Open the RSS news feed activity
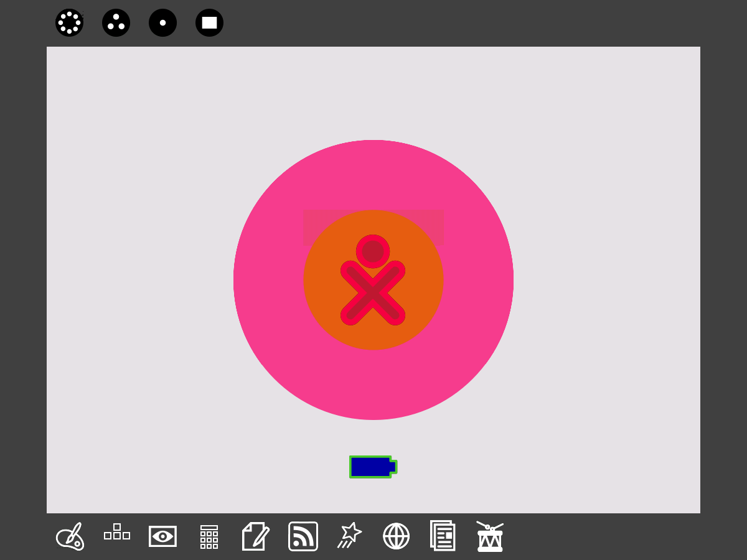The width and height of the screenshot is (747, 560). point(303,536)
